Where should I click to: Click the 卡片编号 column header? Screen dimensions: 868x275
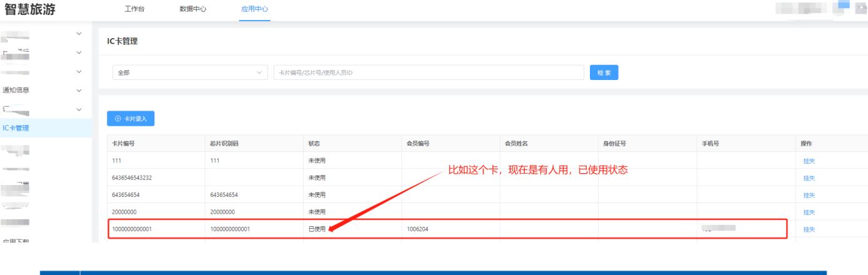(123, 143)
